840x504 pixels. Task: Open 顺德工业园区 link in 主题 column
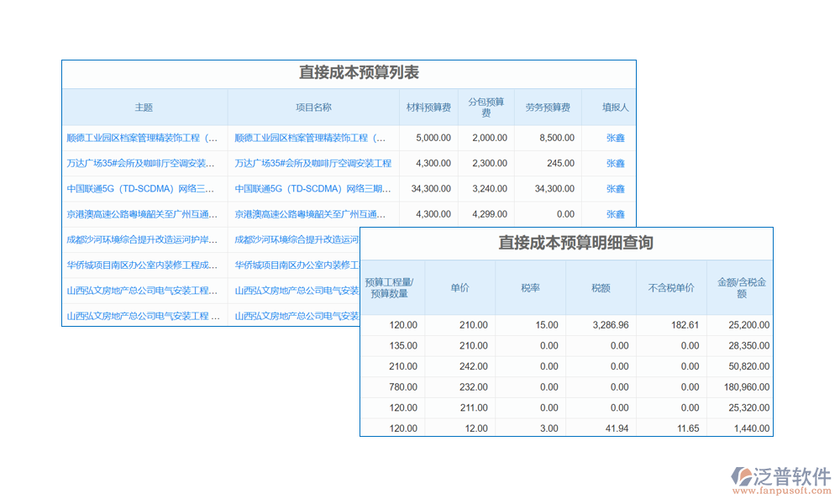pyautogui.click(x=142, y=138)
